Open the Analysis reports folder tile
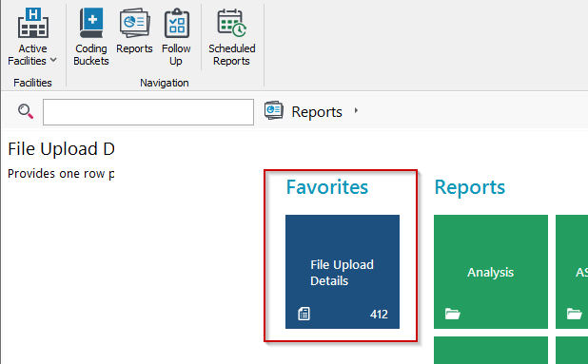This screenshot has height=364, width=588. pos(491,272)
